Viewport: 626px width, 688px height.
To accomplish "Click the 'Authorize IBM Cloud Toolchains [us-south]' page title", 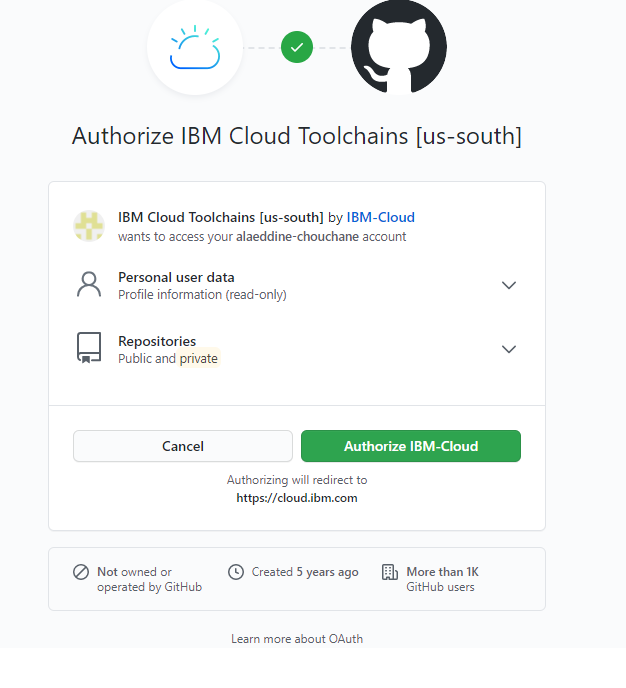I will pyautogui.click(x=297, y=136).
